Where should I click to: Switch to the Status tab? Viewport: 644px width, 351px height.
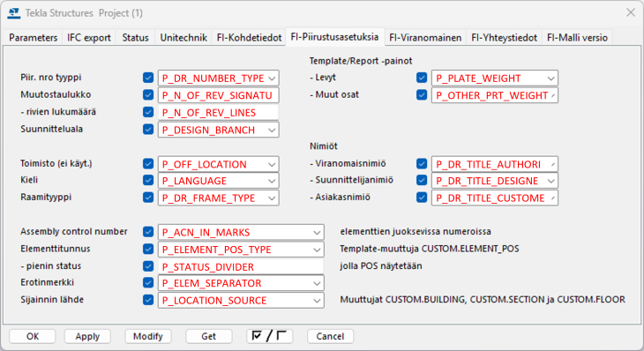[135, 37]
